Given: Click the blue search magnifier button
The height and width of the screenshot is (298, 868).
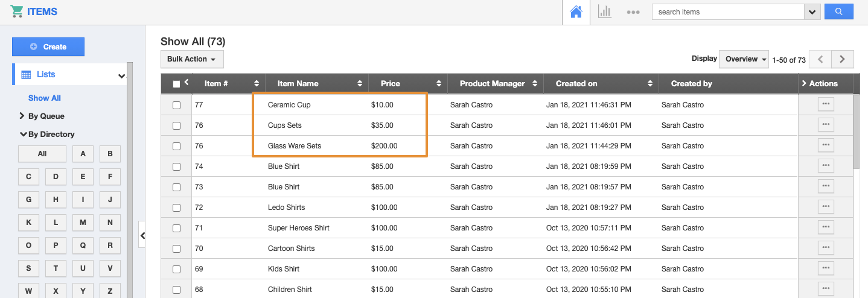Looking at the screenshot, I should [838, 12].
